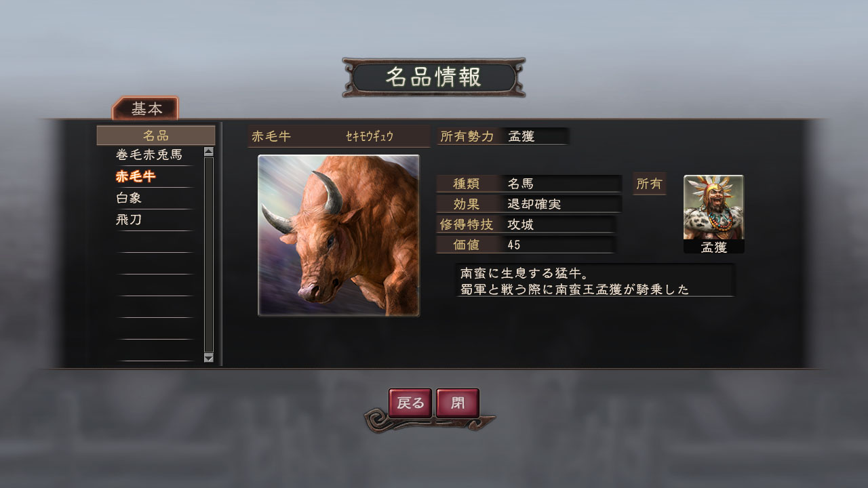This screenshot has height=488, width=868.
Task: Click the scrollbar down arrow in item list
Action: click(x=208, y=358)
